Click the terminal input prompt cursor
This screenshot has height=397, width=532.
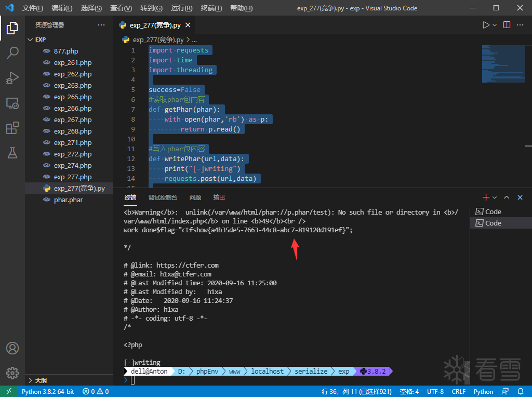point(132,380)
